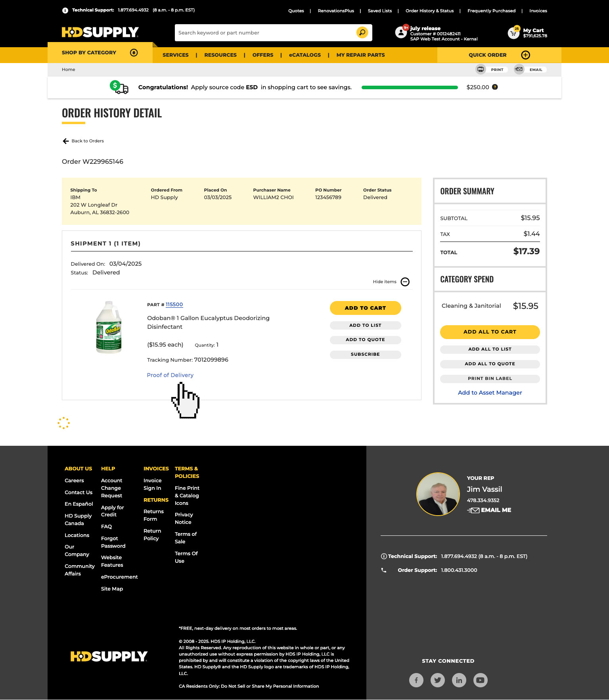Click the Home breadcrumb link

click(x=69, y=69)
